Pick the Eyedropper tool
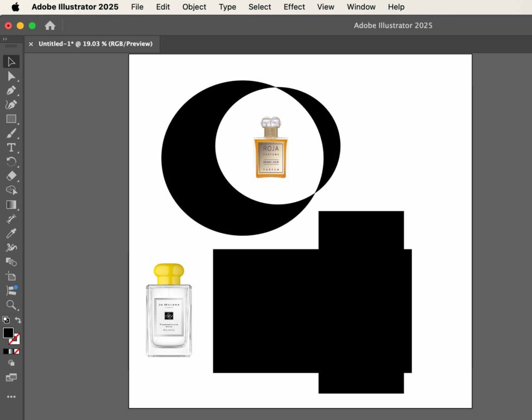The width and height of the screenshot is (532, 420). coord(11,233)
